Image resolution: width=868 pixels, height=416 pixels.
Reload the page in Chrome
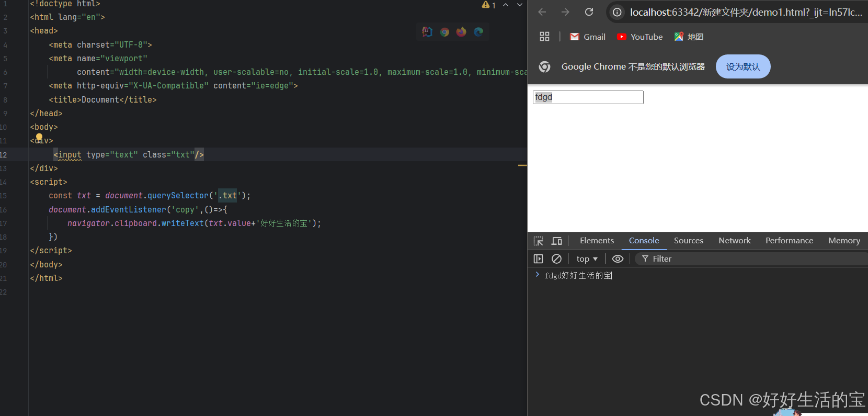click(x=589, y=12)
